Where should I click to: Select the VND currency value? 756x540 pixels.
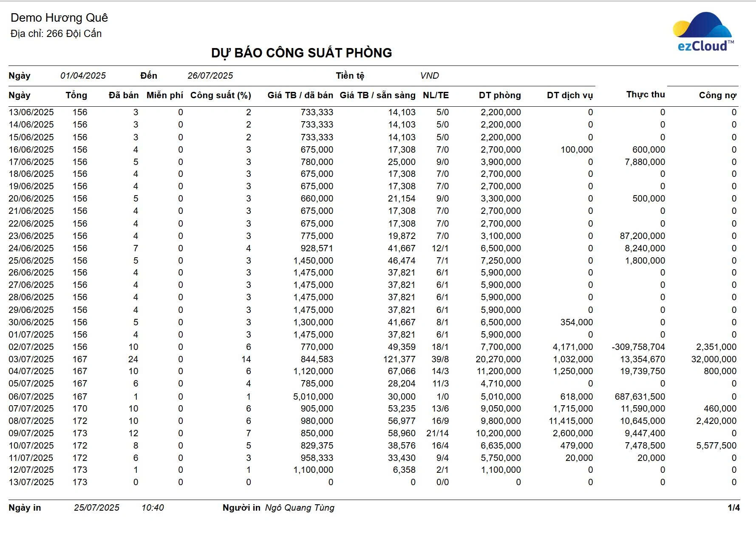430,76
